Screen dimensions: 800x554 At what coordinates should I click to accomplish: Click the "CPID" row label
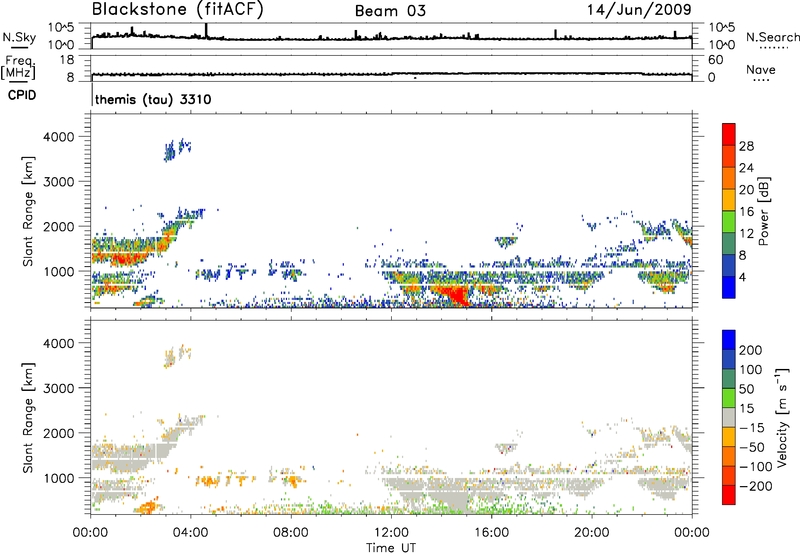[22, 95]
